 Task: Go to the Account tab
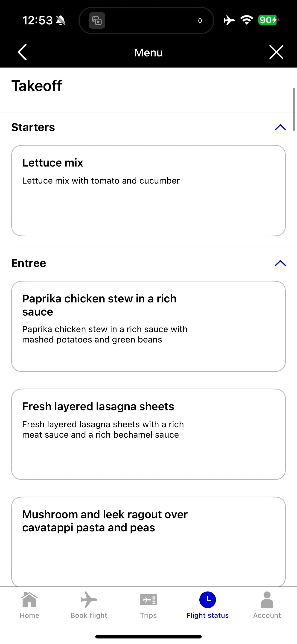[267, 605]
